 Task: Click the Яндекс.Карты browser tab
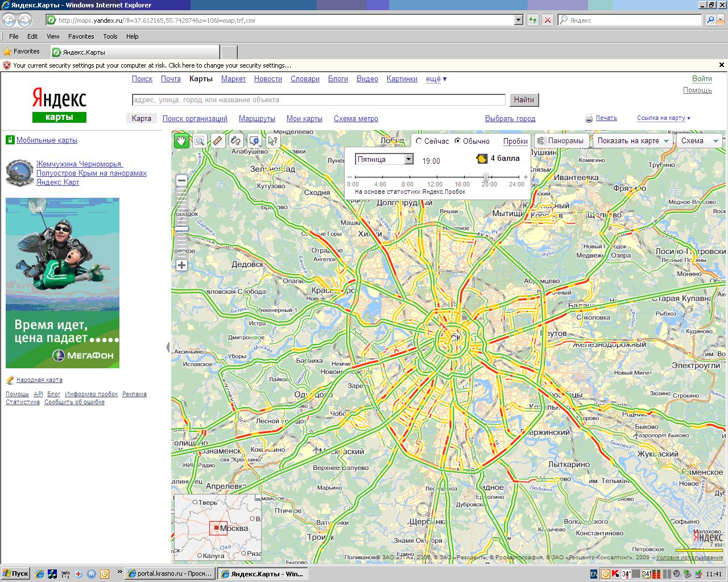tap(135, 52)
